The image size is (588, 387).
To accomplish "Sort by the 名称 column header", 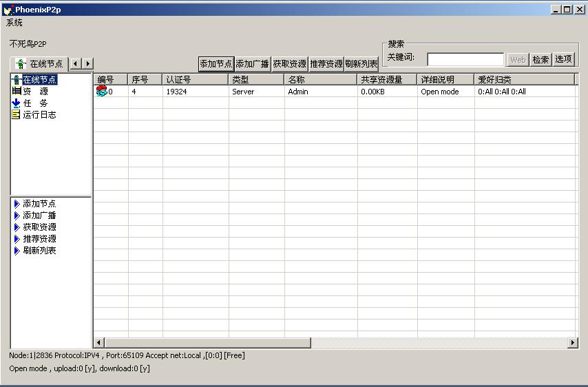I will [321, 79].
